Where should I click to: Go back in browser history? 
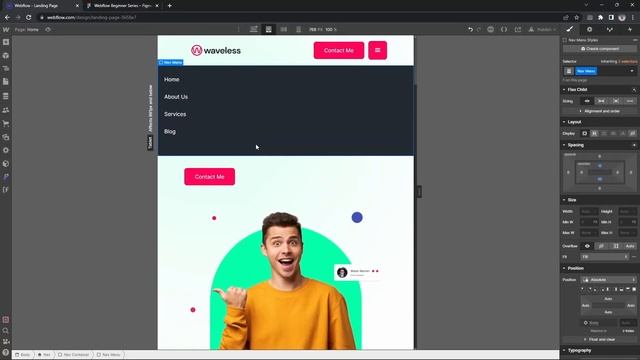click(x=7, y=18)
